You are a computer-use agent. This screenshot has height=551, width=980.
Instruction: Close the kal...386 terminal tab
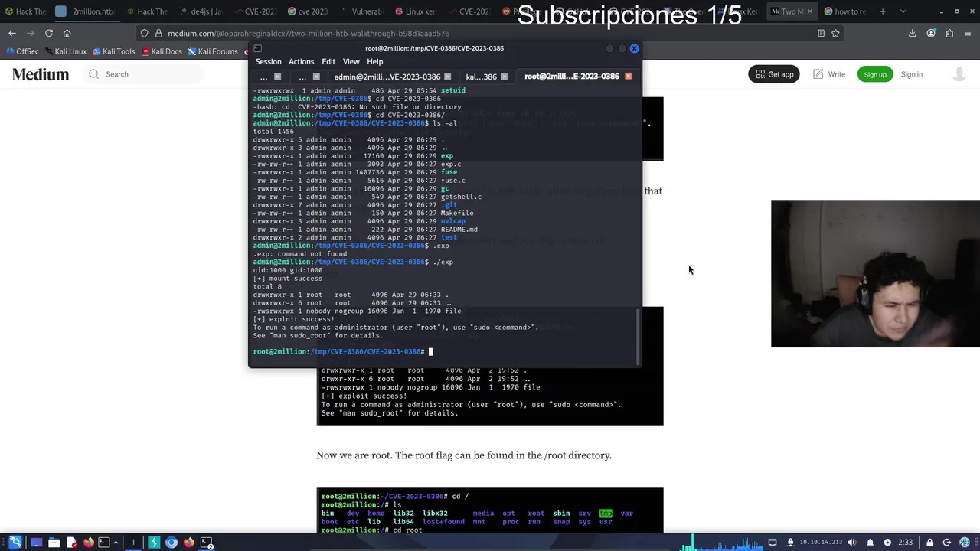click(504, 77)
